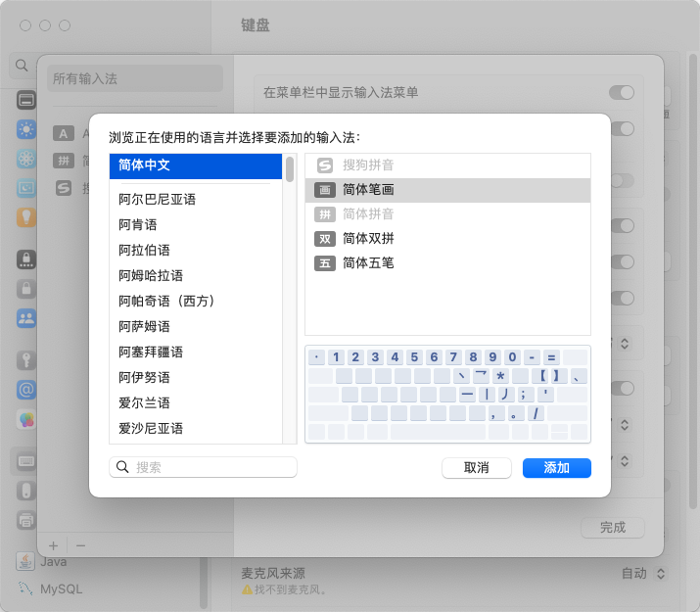Select 阿帕奇语（西方） language
700x612 pixels.
click(167, 301)
